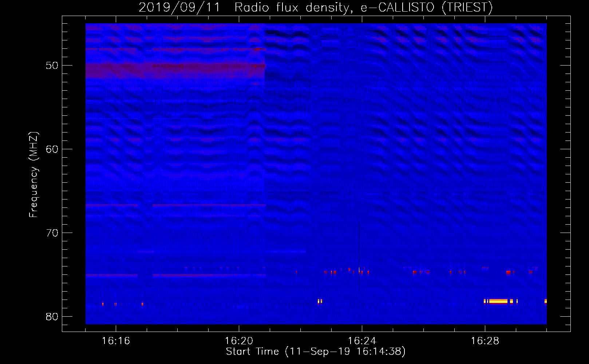The width and height of the screenshot is (589, 364).
Task: Click the long yellow-white burst near 78 MHz after 16:28
Action: point(498,301)
